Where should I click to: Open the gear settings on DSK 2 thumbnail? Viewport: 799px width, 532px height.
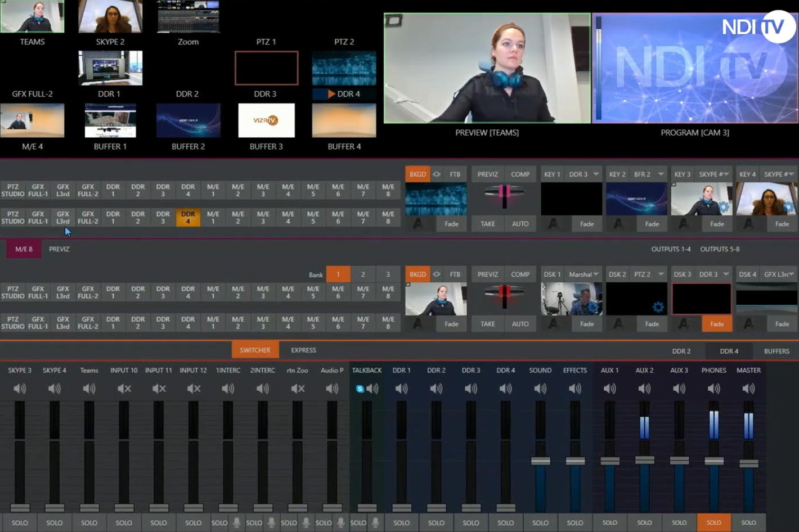pos(658,307)
